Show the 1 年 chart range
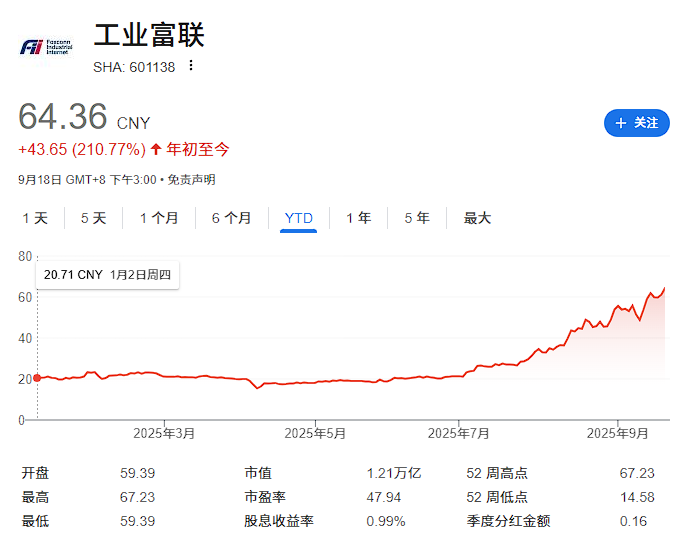 358,218
